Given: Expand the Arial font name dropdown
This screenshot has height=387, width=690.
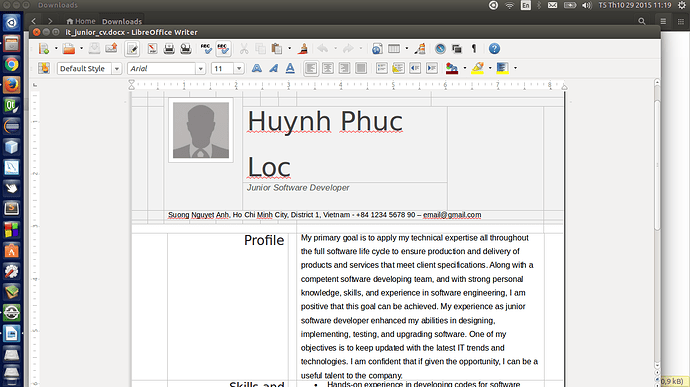Looking at the screenshot, I should tap(200, 69).
